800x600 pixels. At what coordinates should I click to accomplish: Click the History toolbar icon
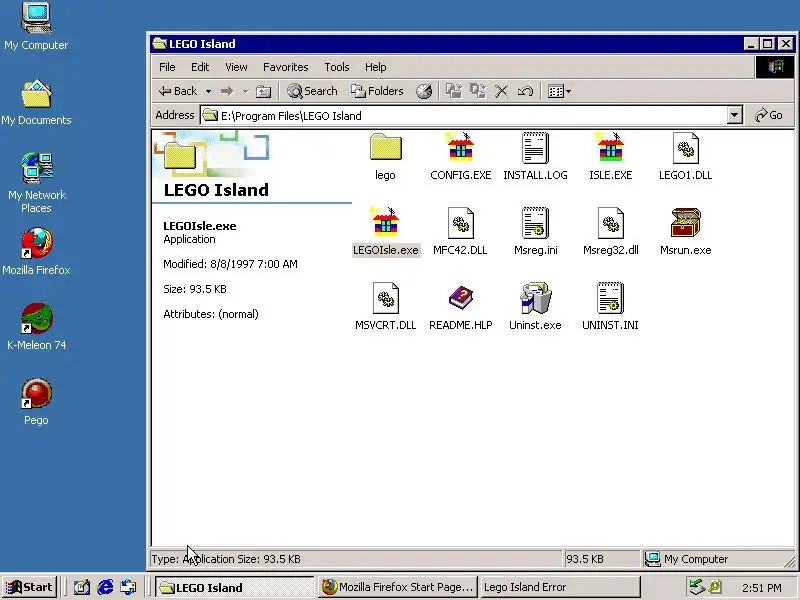pyautogui.click(x=424, y=91)
